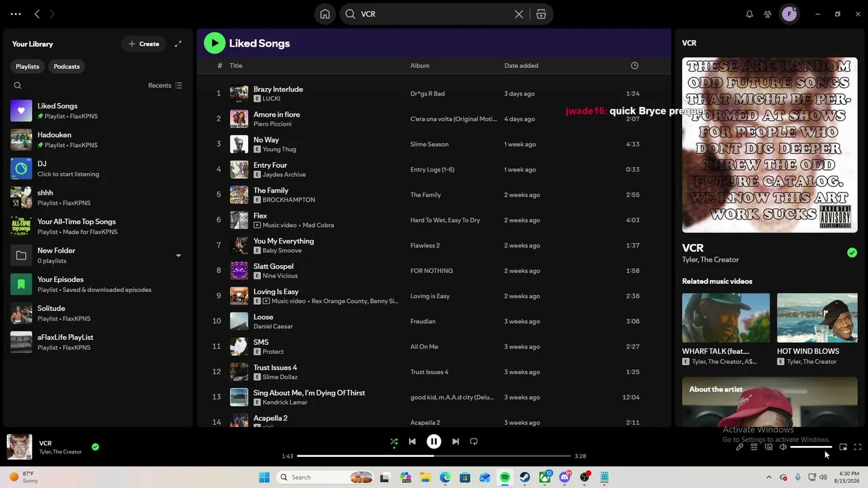The height and width of the screenshot is (488, 868).
Task: Search within Your Library
Action: (x=18, y=85)
